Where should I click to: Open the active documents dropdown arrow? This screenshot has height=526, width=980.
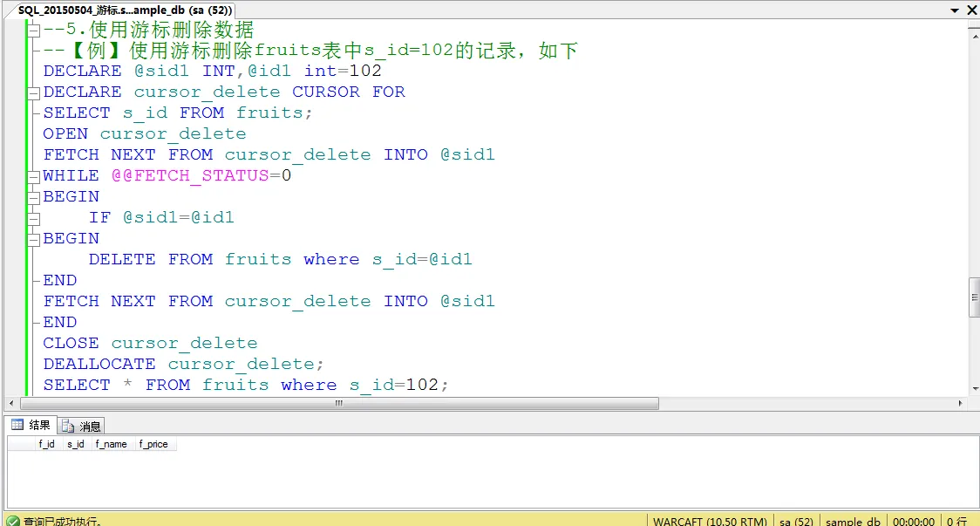955,10
